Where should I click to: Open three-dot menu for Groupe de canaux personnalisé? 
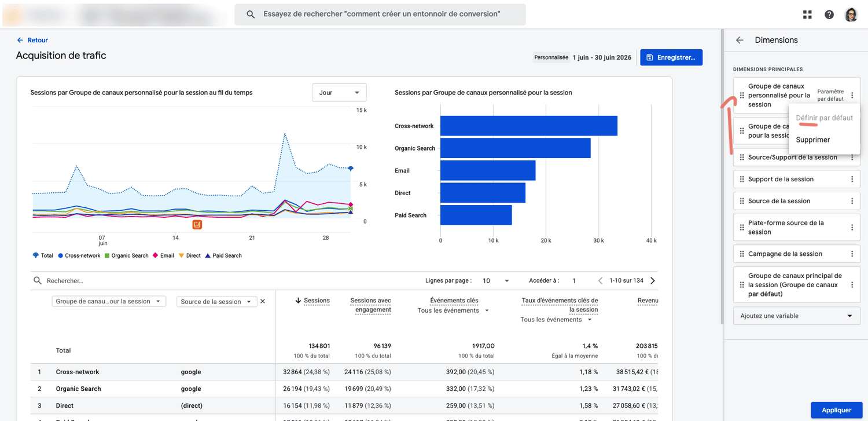(x=852, y=96)
